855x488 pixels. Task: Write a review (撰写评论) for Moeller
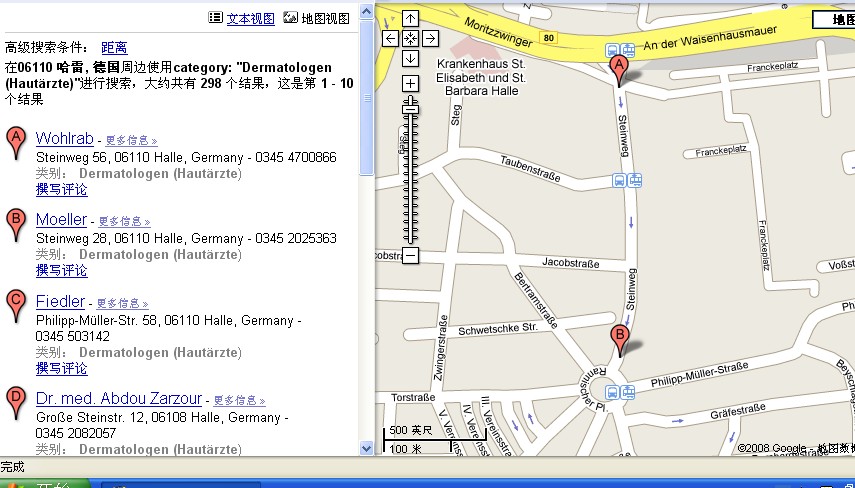(62, 270)
